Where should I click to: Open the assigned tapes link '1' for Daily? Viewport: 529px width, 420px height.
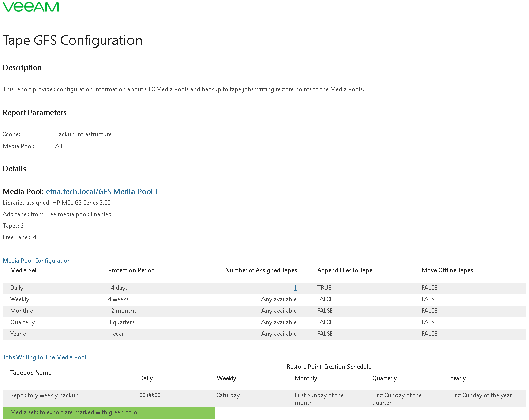[295, 288]
